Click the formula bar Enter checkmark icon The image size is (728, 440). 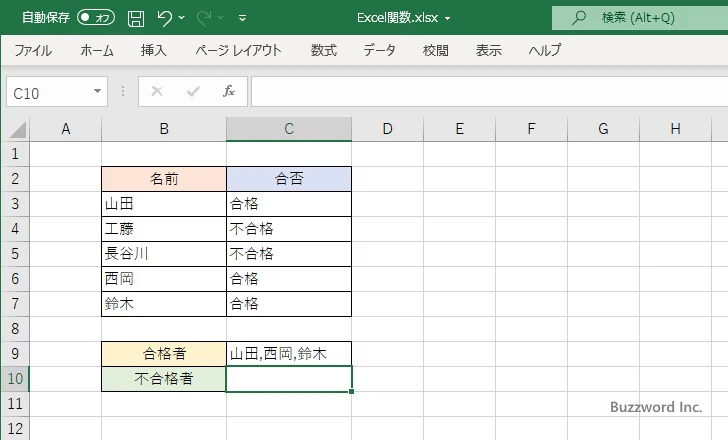click(x=193, y=91)
